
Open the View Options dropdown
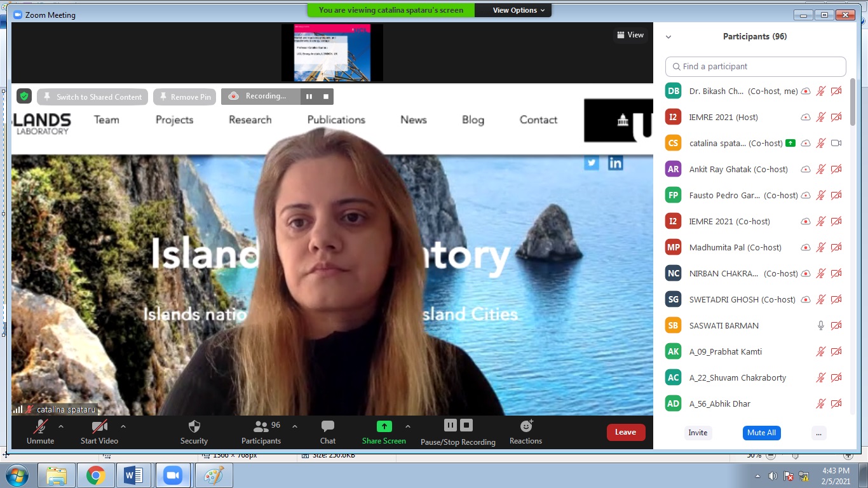(519, 10)
